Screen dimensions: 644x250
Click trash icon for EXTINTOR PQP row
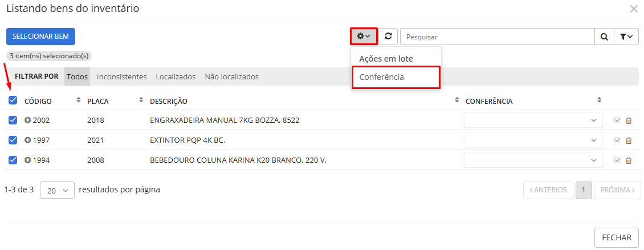(x=629, y=140)
